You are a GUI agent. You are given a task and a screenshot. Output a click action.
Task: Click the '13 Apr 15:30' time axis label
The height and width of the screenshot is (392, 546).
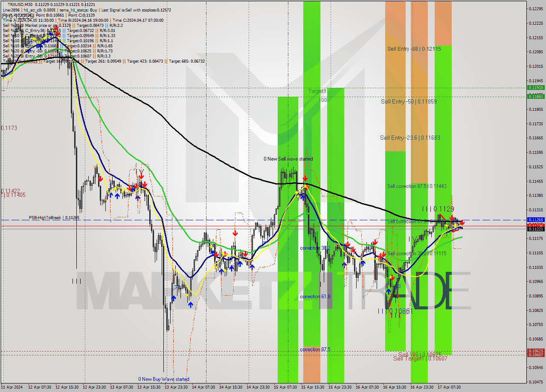tap(148, 387)
